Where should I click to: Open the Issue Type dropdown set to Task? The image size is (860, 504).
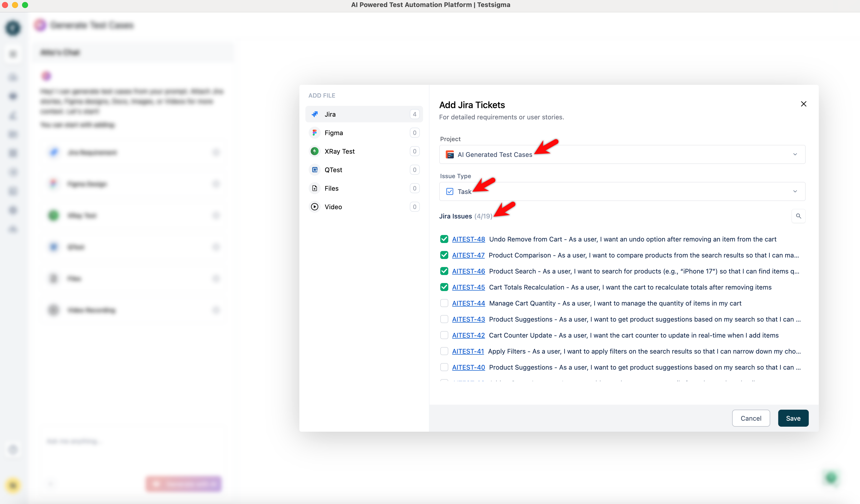click(x=795, y=191)
